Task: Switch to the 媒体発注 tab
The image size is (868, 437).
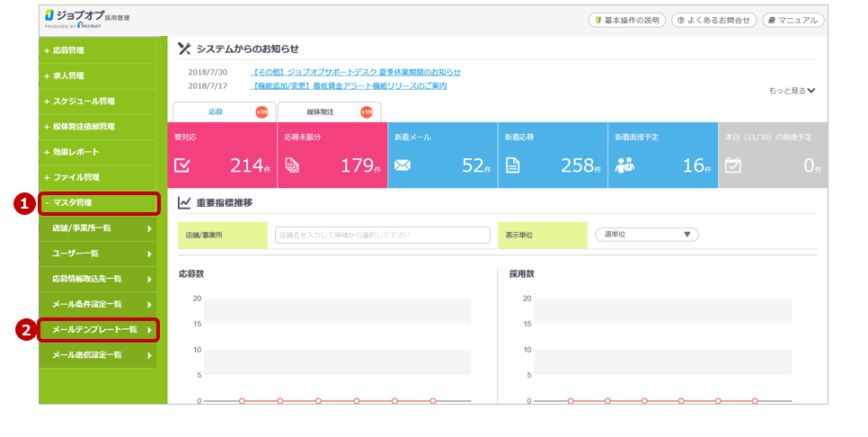Action: click(329, 112)
